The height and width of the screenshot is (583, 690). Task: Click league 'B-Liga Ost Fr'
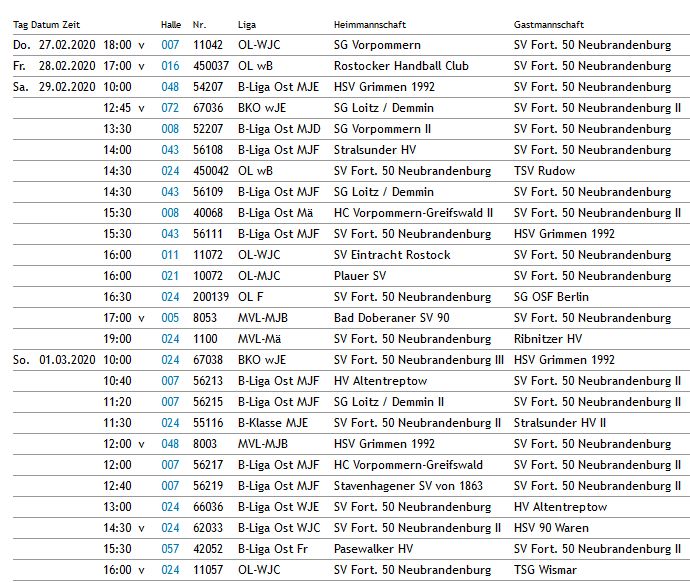[x=273, y=549]
